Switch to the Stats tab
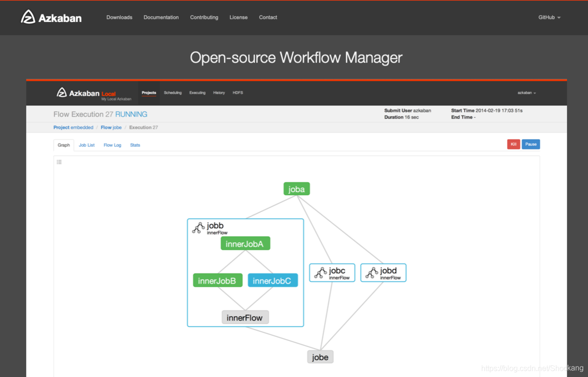This screenshot has height=377, width=588. [x=135, y=145]
